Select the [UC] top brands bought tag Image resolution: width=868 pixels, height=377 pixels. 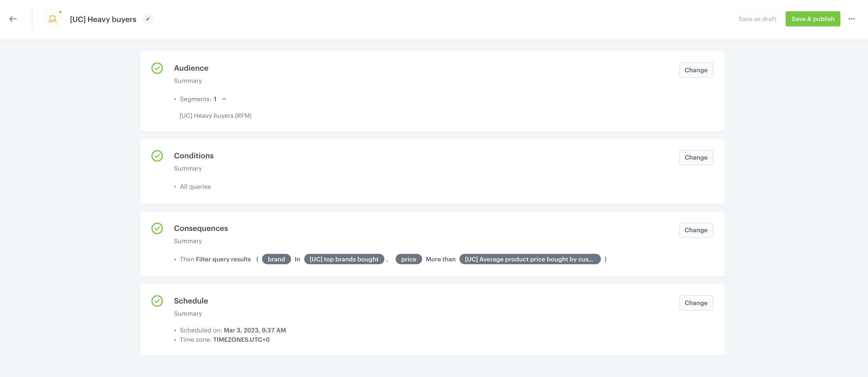point(343,259)
